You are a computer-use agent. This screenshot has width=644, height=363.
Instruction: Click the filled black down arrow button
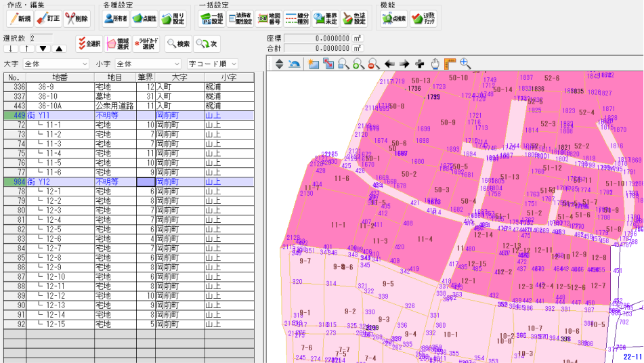43,49
